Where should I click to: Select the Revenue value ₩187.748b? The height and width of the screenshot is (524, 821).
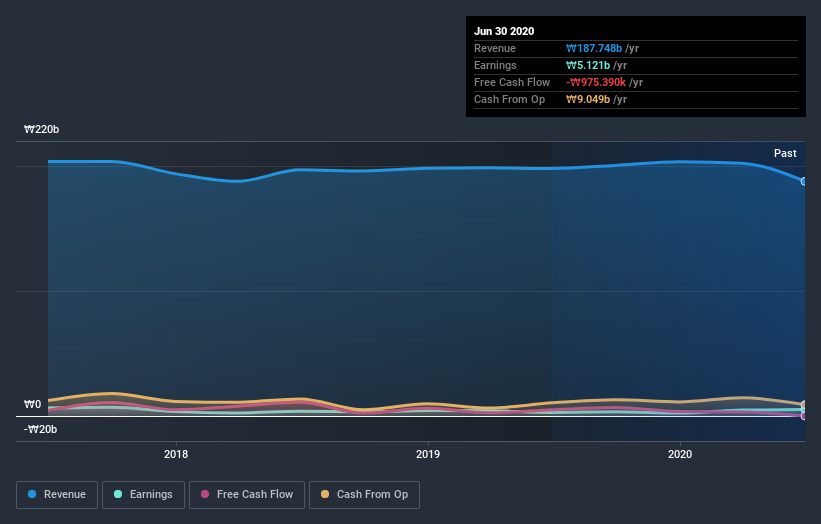click(x=594, y=48)
